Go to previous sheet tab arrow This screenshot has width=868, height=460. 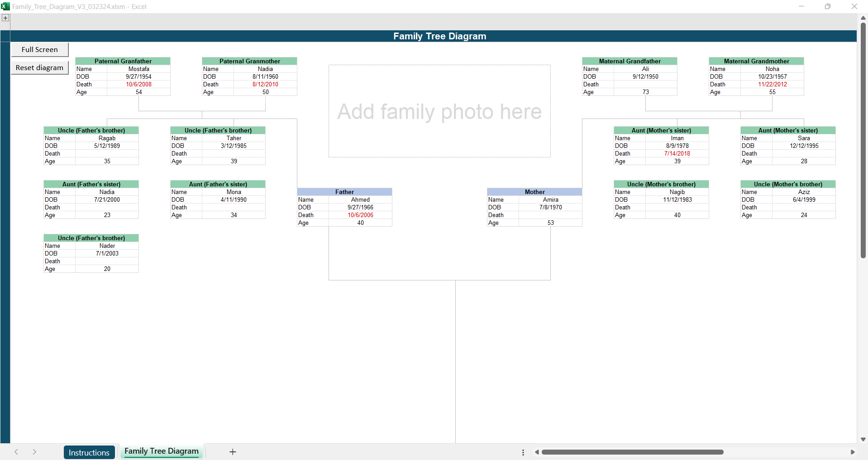[16, 452]
